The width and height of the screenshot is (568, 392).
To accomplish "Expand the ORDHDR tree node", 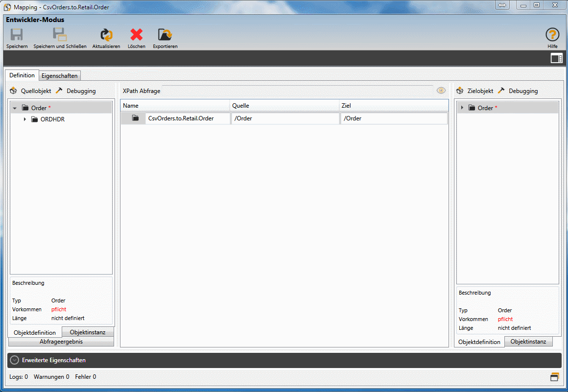I will click(25, 119).
